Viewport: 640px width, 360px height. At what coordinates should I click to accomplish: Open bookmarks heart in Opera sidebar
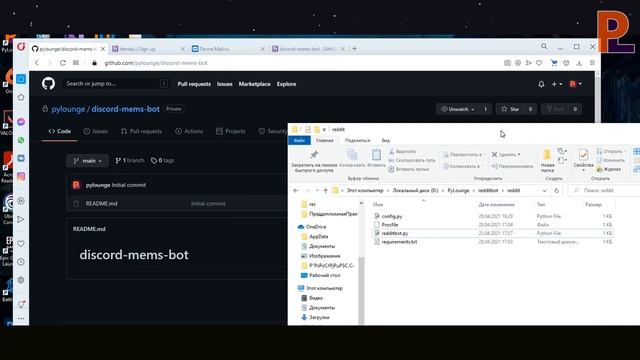pyautogui.click(x=21, y=244)
